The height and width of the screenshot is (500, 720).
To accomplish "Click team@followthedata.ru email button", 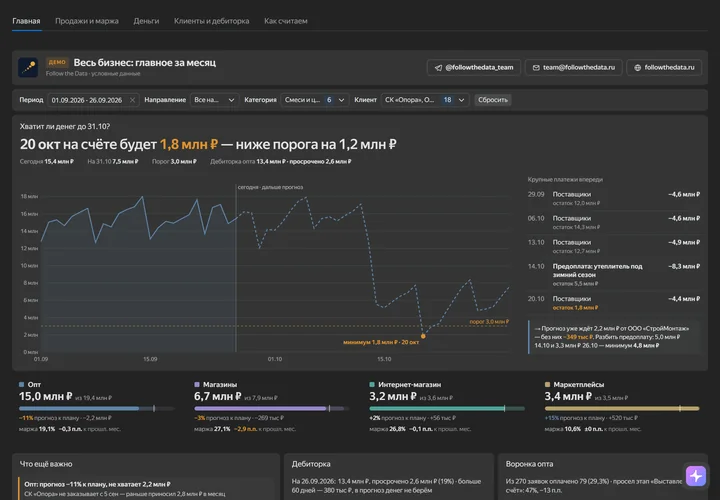I will 574,67.
